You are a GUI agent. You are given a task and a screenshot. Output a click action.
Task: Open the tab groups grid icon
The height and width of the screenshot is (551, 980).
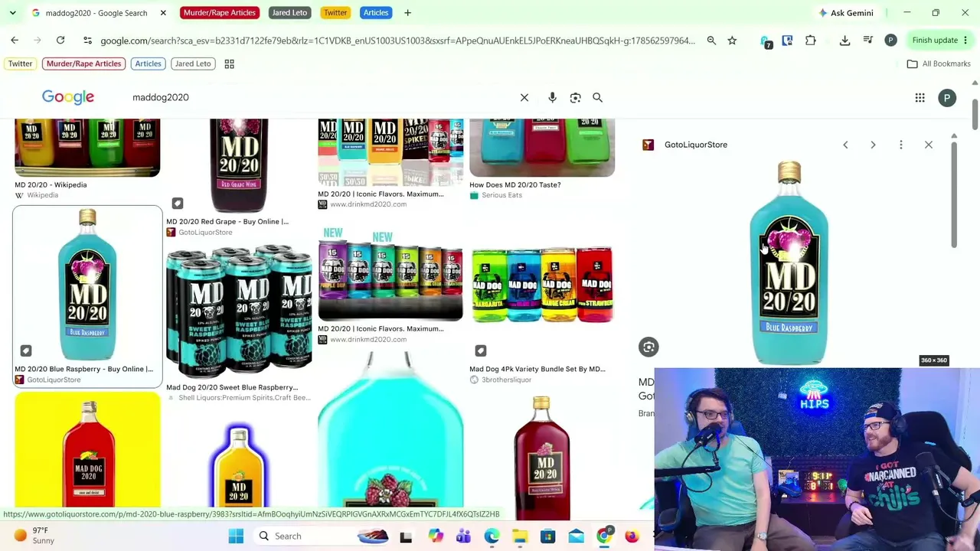[x=229, y=64]
